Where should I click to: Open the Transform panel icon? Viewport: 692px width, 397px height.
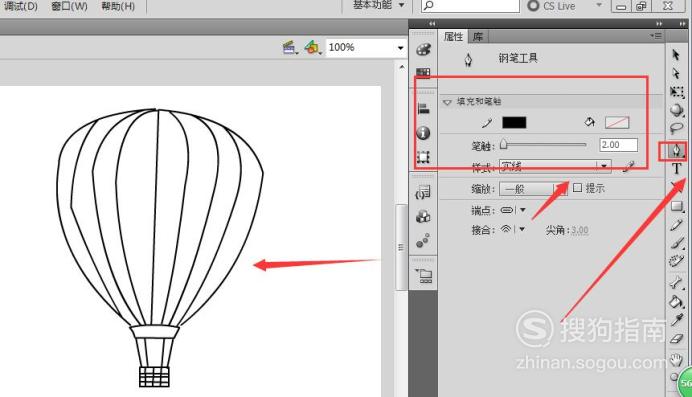(423, 157)
